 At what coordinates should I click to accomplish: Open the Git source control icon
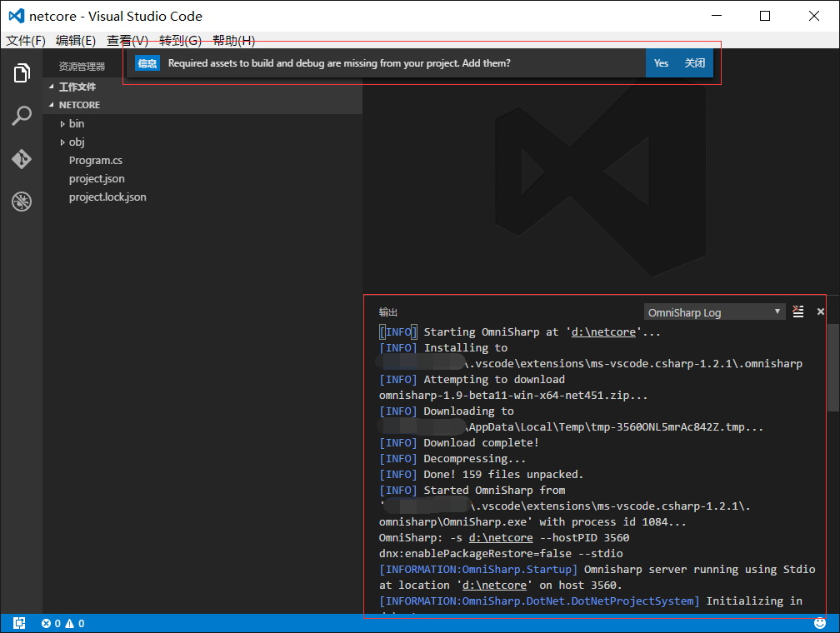[22, 159]
